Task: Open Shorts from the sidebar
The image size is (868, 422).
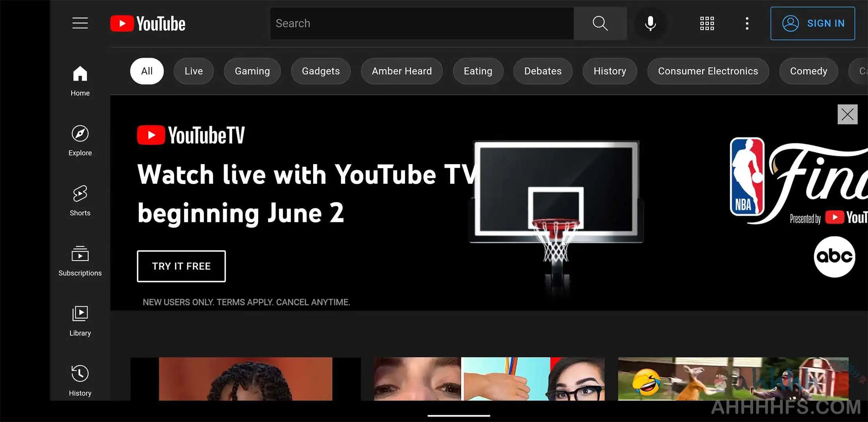Action: pyautogui.click(x=80, y=201)
